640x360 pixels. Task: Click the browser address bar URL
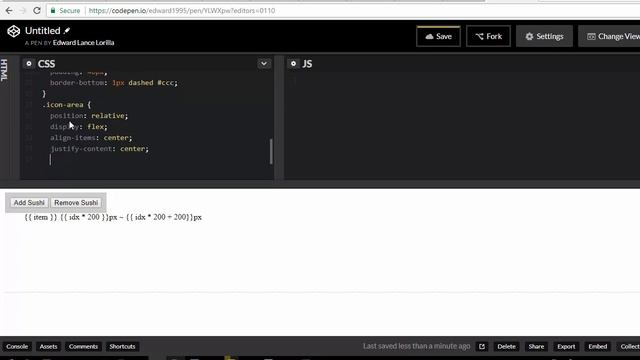pyautogui.click(x=182, y=11)
